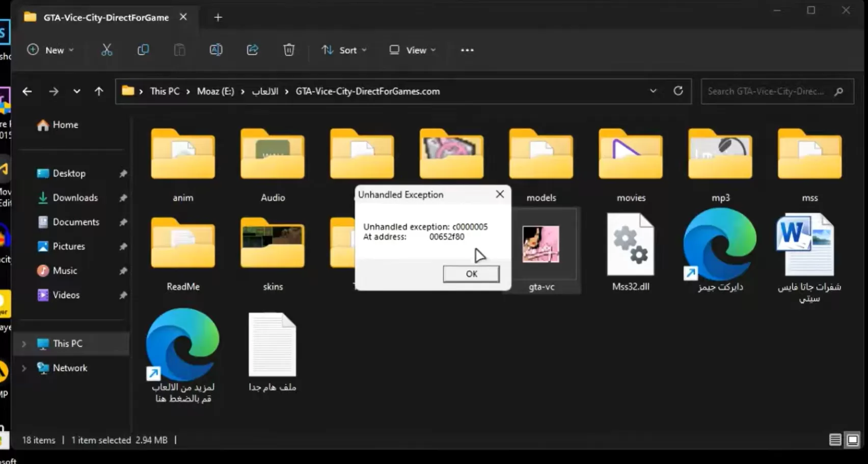Open the New dropdown menu
Viewport: 868px width, 464px height.
50,50
